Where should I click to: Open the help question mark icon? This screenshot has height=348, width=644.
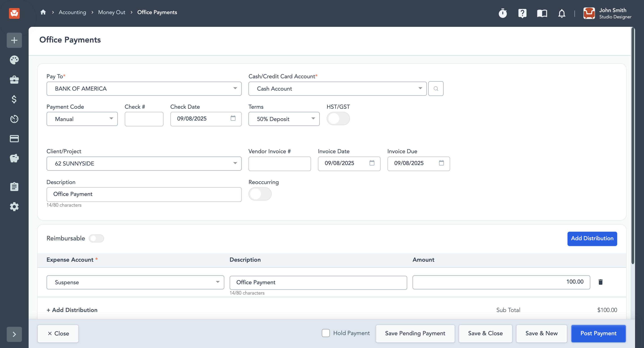(522, 13)
